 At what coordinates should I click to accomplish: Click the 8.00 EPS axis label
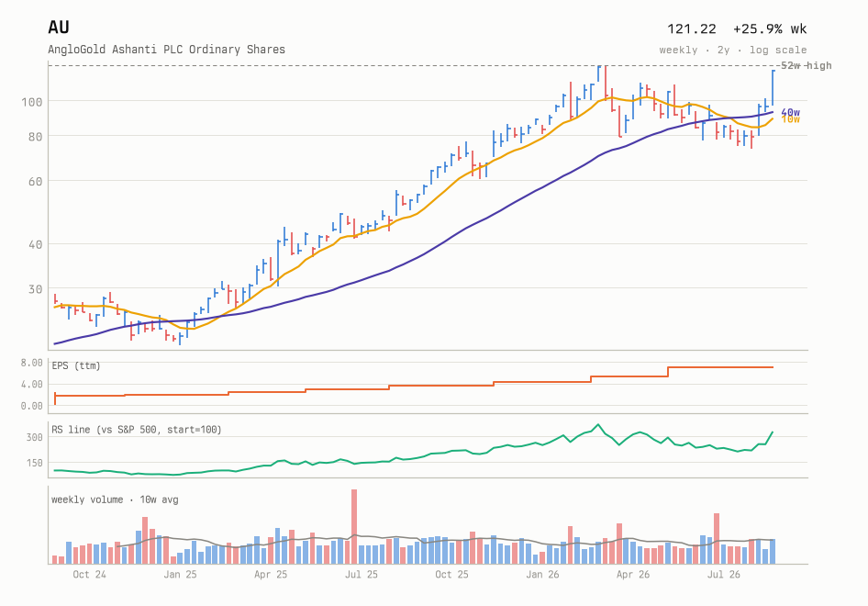tap(32, 363)
